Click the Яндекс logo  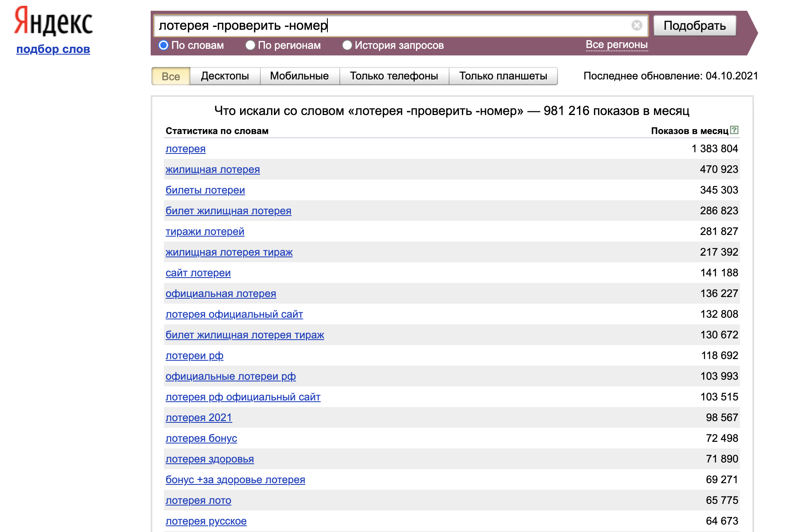click(x=53, y=21)
